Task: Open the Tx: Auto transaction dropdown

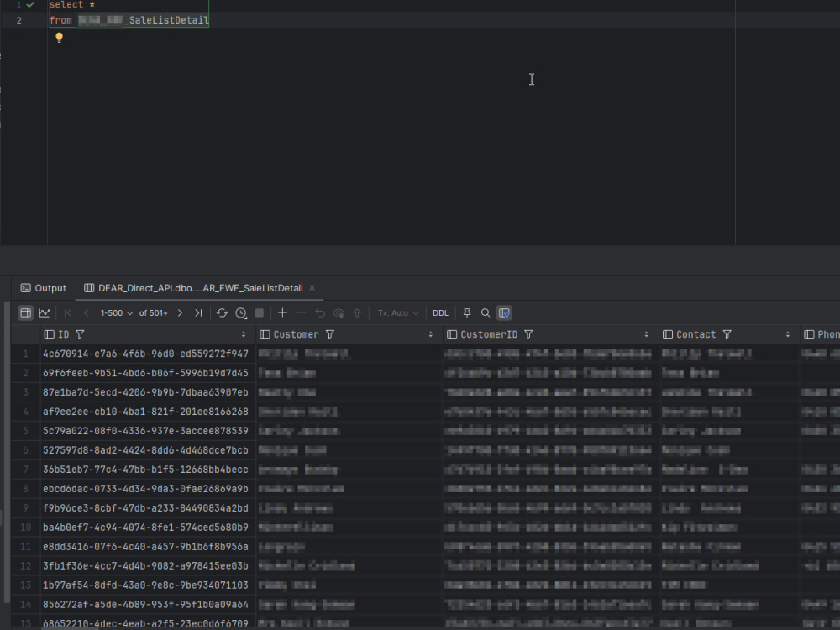Action: point(397,312)
